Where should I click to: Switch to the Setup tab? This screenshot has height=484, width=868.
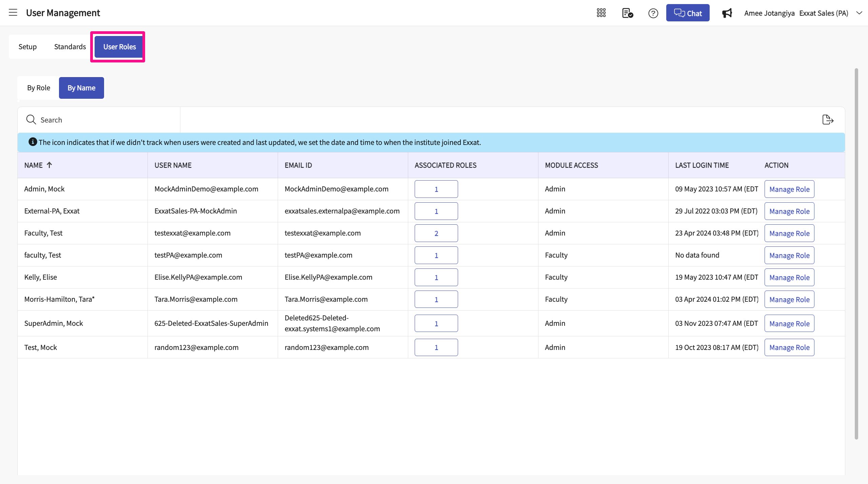pyautogui.click(x=27, y=47)
